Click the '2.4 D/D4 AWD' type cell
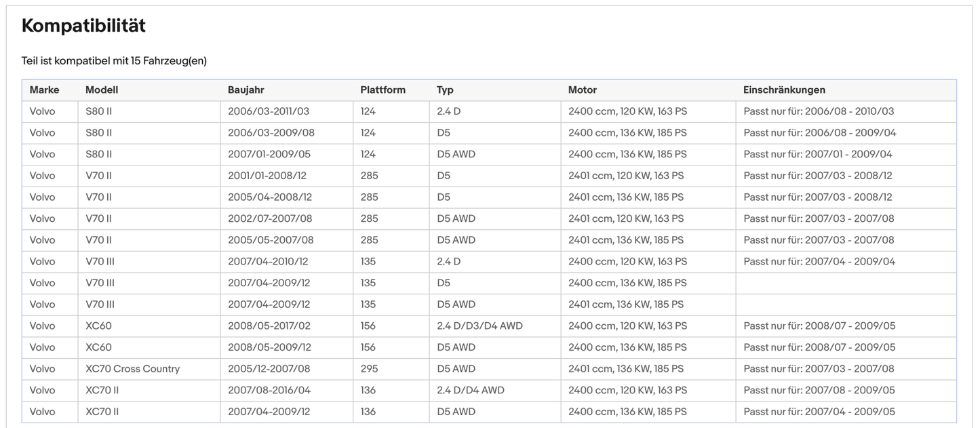Viewport: 980px width, 428px height. click(470, 390)
